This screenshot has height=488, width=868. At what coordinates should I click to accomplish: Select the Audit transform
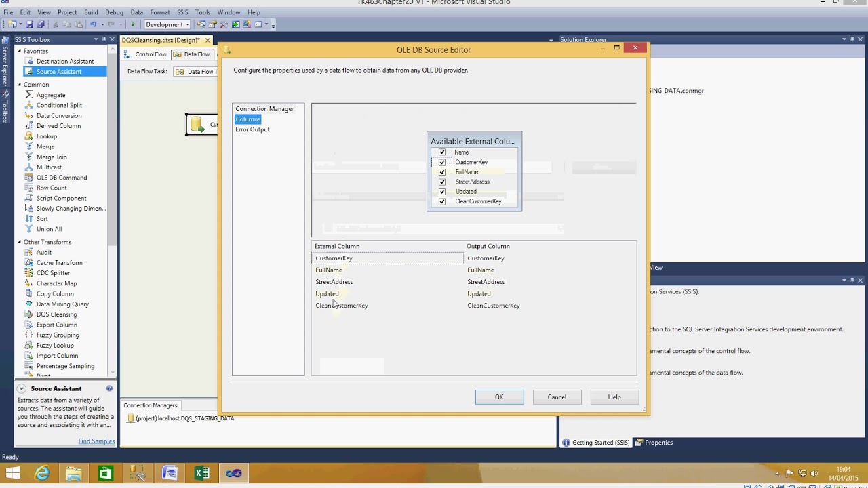(x=44, y=252)
